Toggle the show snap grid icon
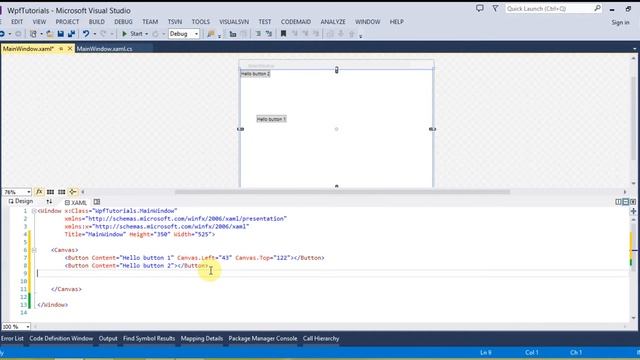 (50, 192)
